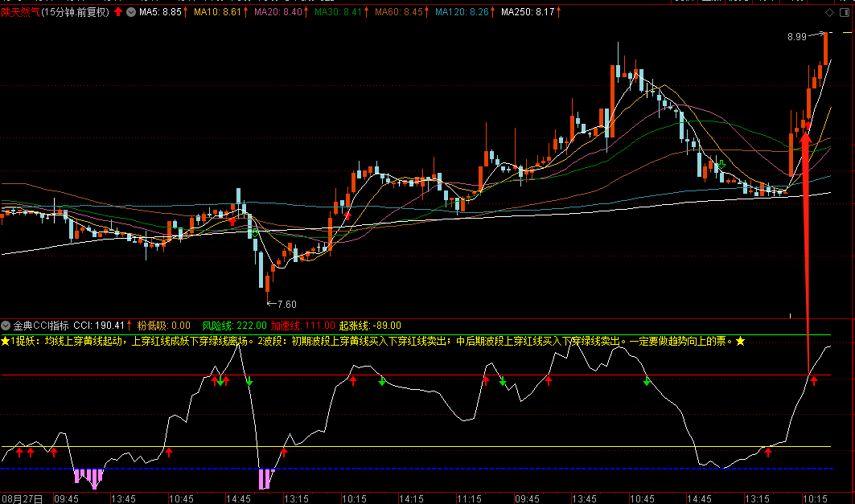
Task: Click the stock name 陕天然气
Action: [x=20, y=12]
